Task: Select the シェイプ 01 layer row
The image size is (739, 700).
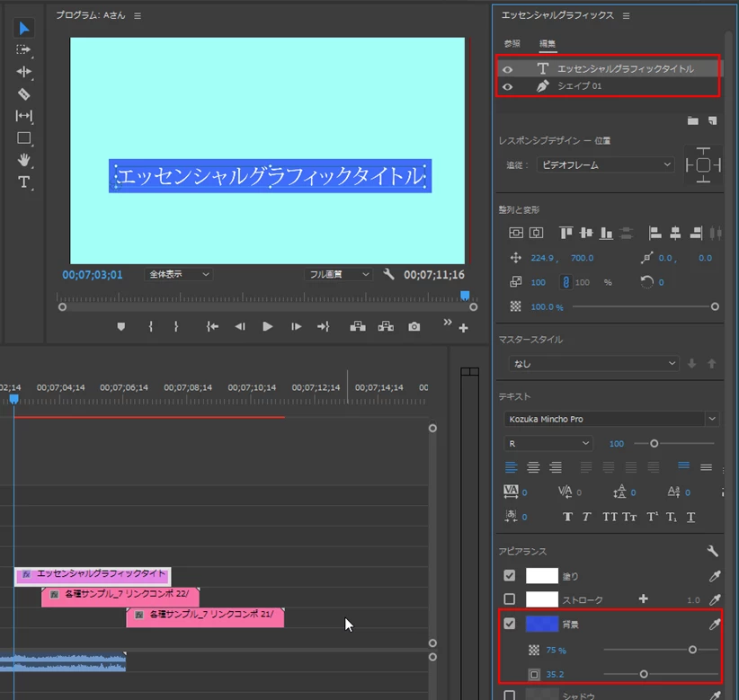Action: pos(609,86)
